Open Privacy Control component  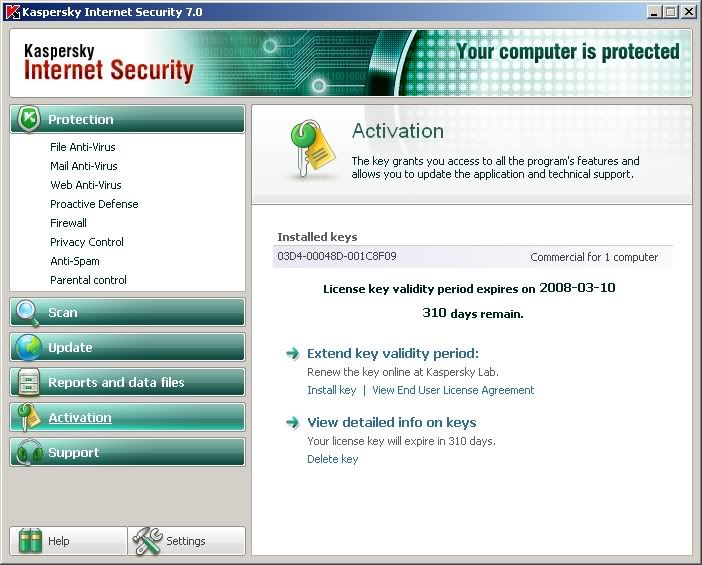pos(87,242)
